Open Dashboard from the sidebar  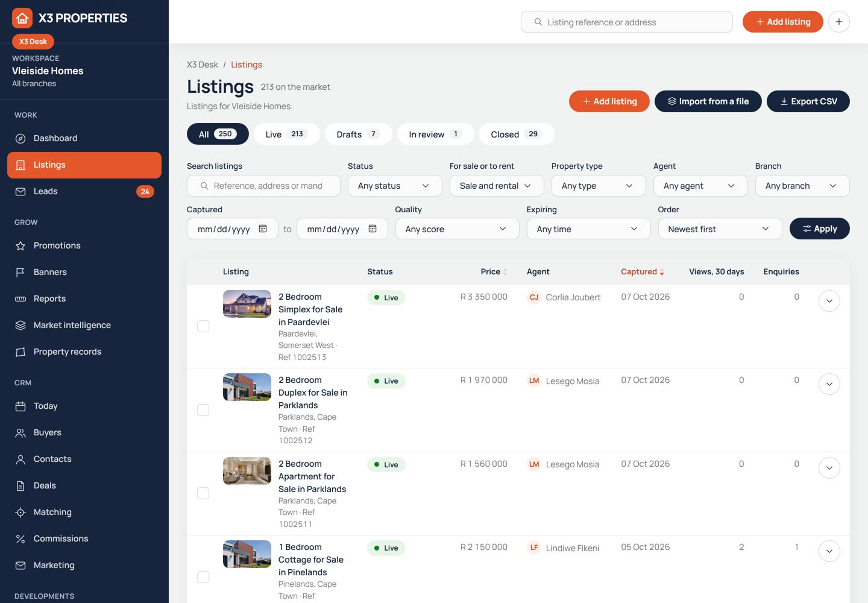pyautogui.click(x=84, y=138)
